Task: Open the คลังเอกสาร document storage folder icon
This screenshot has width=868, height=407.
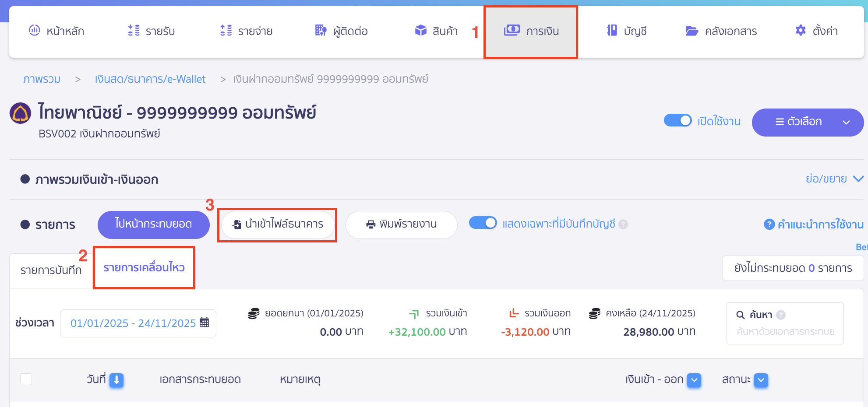Action: click(691, 31)
